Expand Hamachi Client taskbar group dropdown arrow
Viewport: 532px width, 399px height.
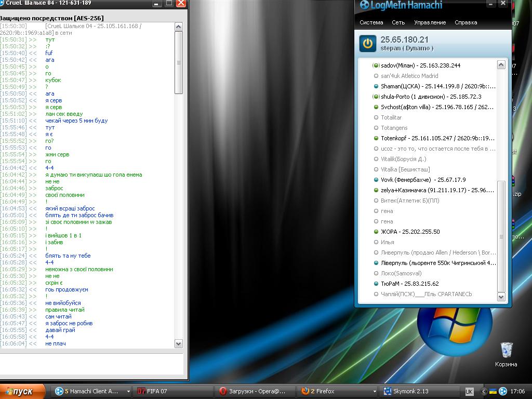click(x=128, y=391)
